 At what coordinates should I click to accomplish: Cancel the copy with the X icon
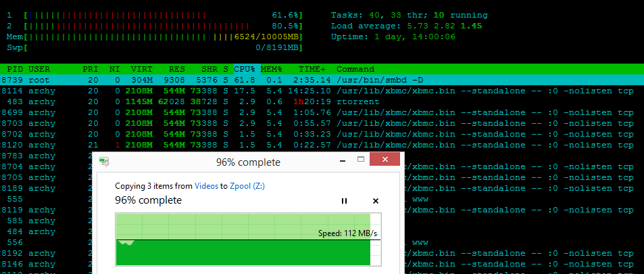[x=376, y=201]
